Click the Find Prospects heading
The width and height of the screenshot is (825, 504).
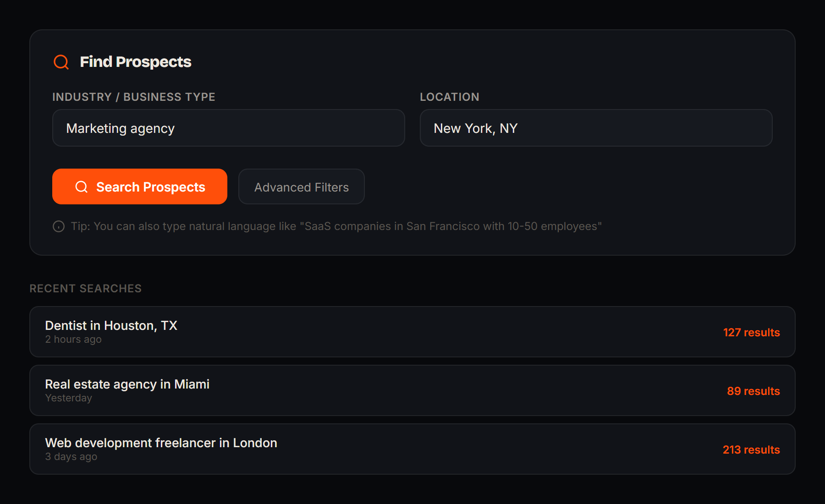(135, 62)
